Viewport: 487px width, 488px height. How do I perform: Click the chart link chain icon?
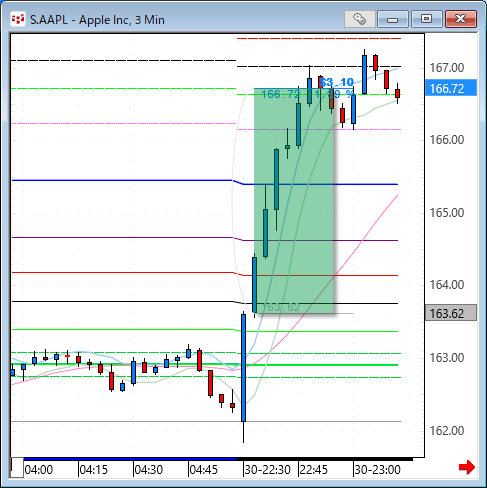360,19
